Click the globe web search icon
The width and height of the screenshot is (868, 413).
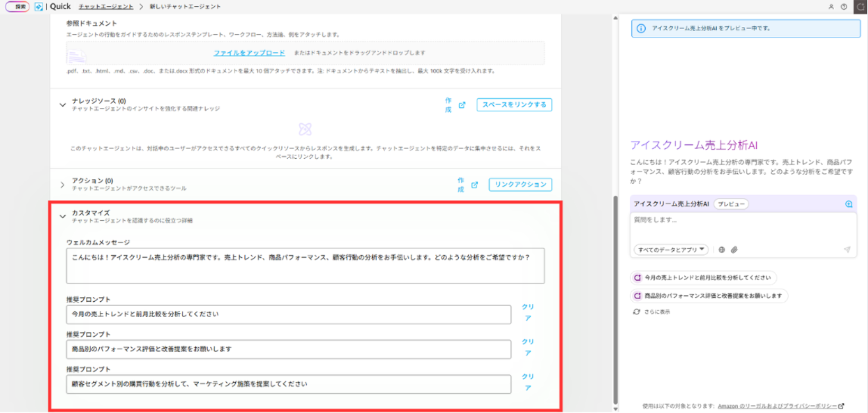(721, 250)
